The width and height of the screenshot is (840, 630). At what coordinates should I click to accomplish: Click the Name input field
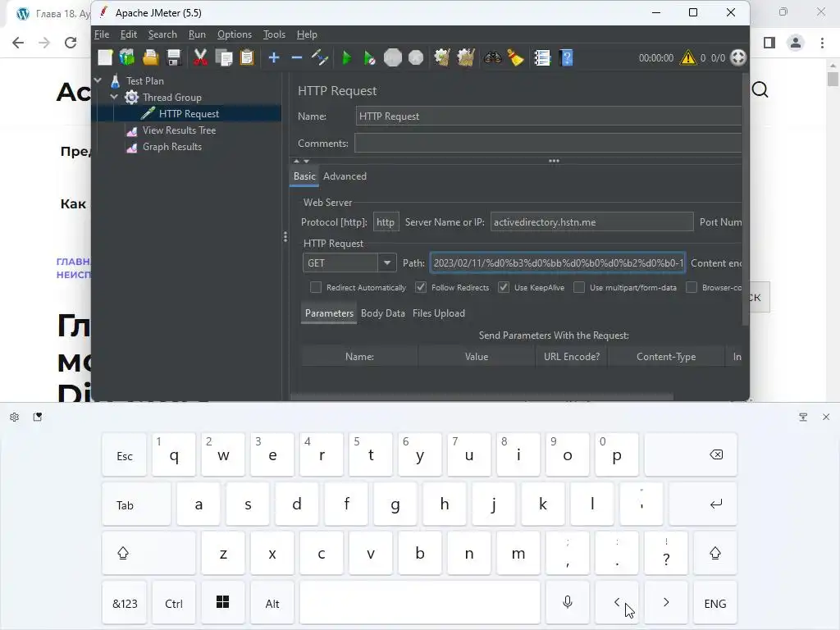coord(549,116)
